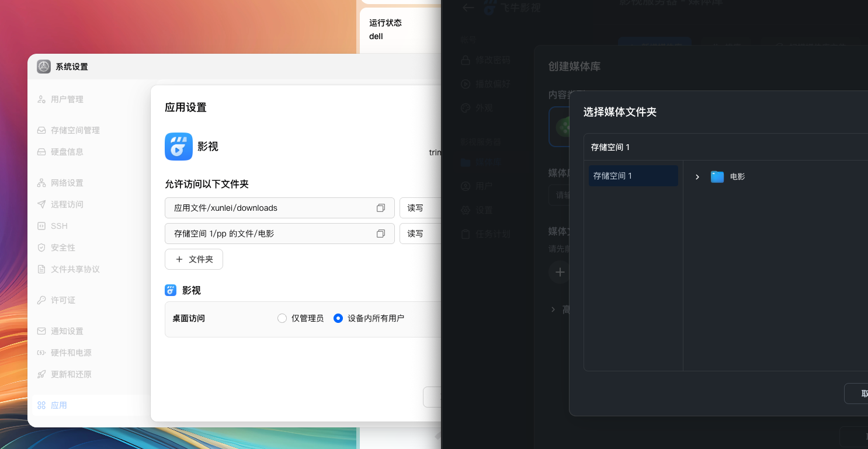Click the round plus icon under 媒体文件夹
This screenshot has width=868, height=449.
[x=560, y=272]
